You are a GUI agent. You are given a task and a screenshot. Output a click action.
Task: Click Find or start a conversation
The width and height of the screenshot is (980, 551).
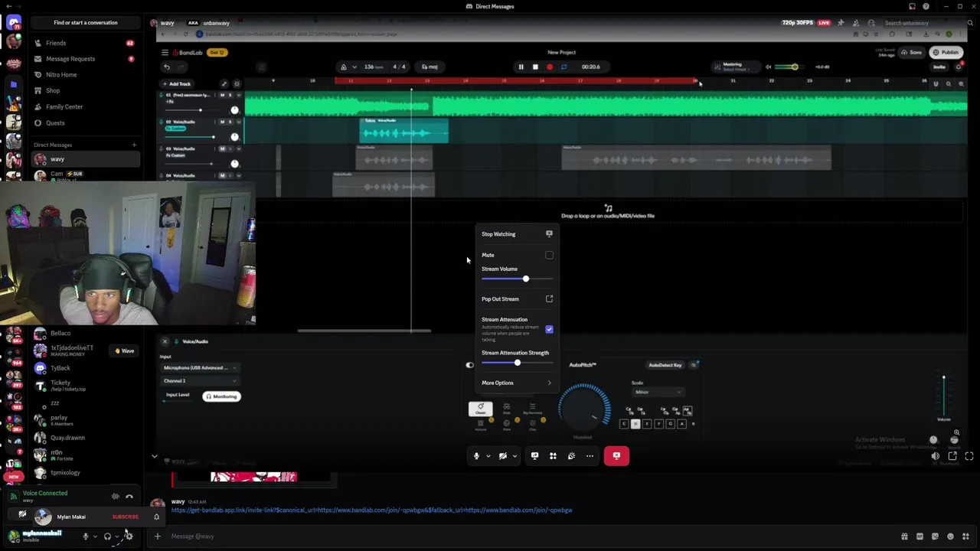86,22
